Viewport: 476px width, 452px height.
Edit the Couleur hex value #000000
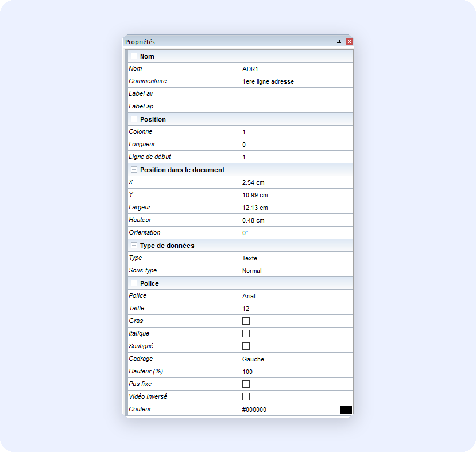(x=254, y=410)
